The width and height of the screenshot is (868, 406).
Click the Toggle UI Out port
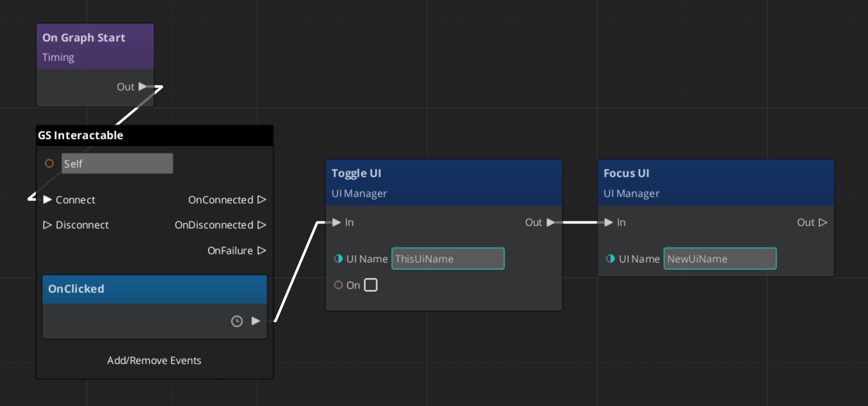click(x=551, y=222)
